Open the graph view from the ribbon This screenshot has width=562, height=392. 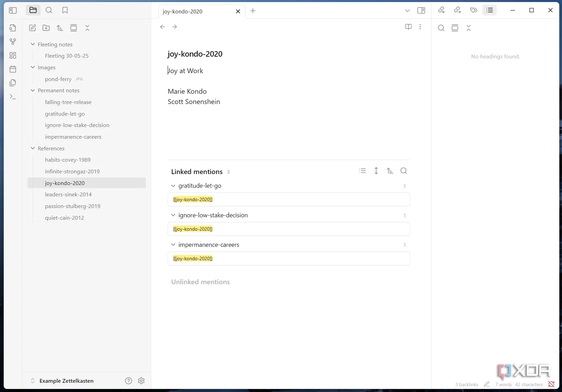(x=13, y=42)
